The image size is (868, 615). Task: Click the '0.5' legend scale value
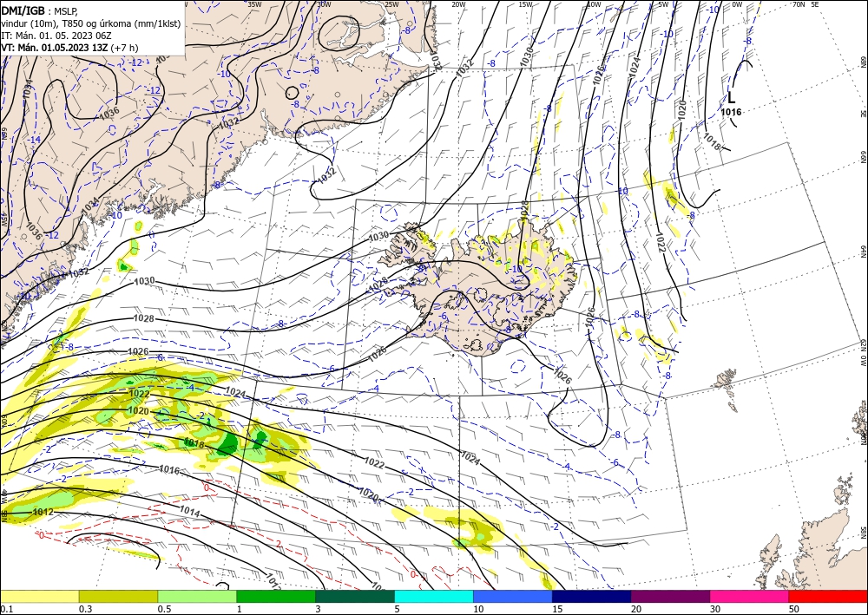point(164,609)
